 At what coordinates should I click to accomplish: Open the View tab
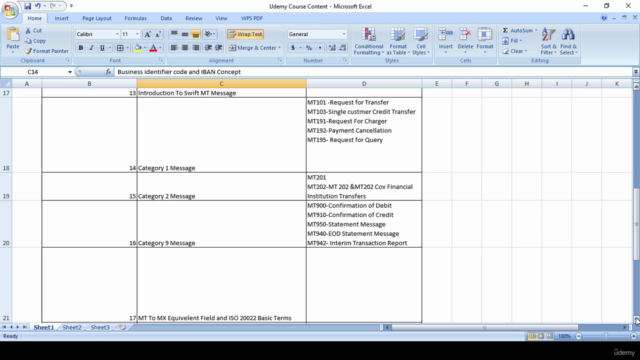click(x=221, y=18)
